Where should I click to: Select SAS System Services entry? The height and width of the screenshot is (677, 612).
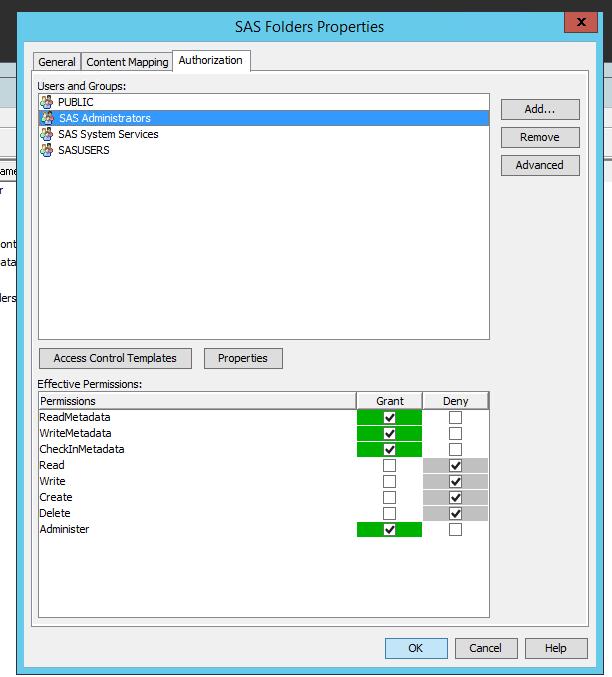pyautogui.click(x=264, y=134)
